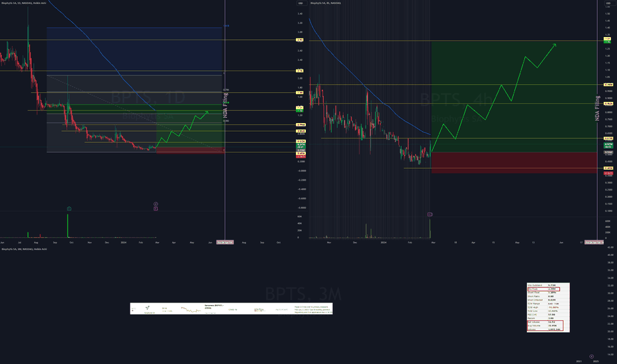Image resolution: width=617 pixels, height=364 pixels.
Task: Click the purple square event icon on 1D chart
Action: click(x=156, y=208)
